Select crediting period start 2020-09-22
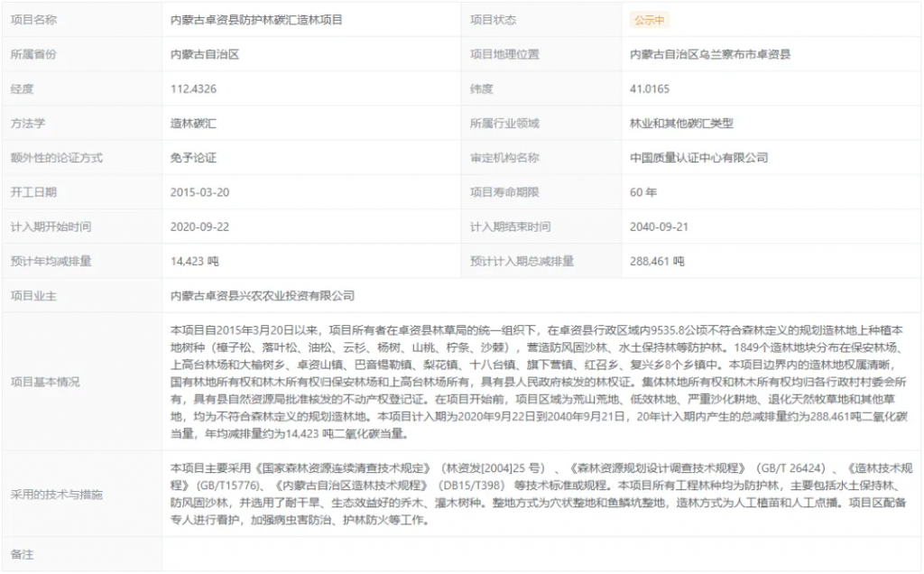Image resolution: width=924 pixels, height=574 pixels. tap(199, 227)
